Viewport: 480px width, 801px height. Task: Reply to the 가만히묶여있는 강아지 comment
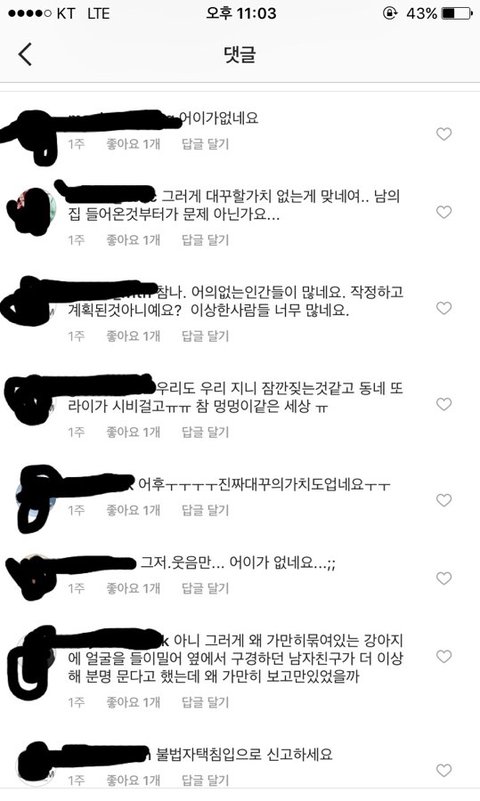coord(205,702)
